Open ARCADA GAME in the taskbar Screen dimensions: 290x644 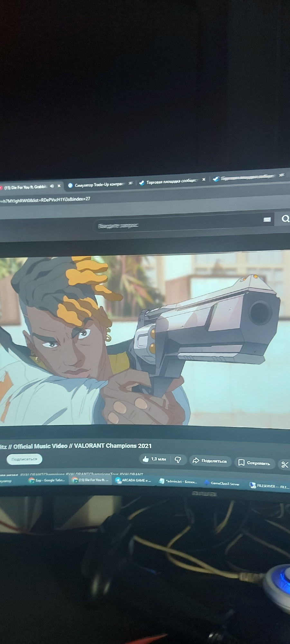pyautogui.click(x=133, y=480)
